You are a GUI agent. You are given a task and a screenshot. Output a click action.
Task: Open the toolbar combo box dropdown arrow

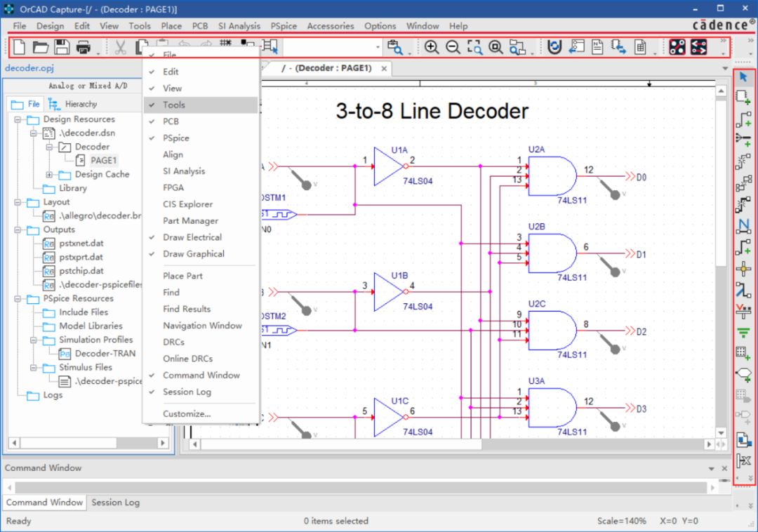coord(378,47)
